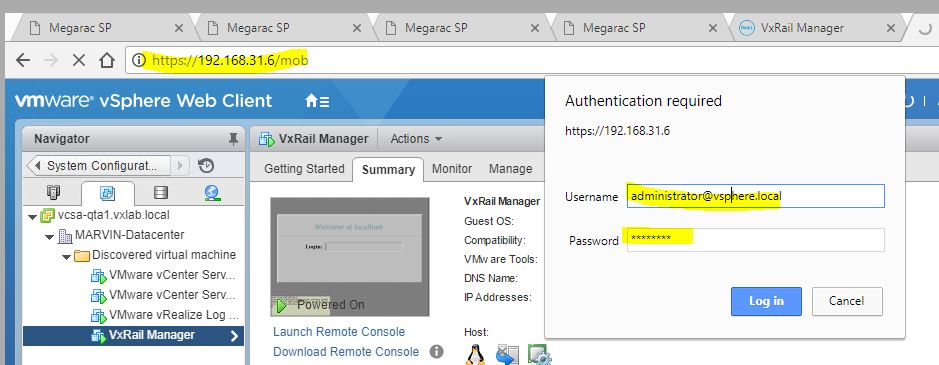Open vSphere home menu icon
This screenshot has height=365, width=939.
317,101
